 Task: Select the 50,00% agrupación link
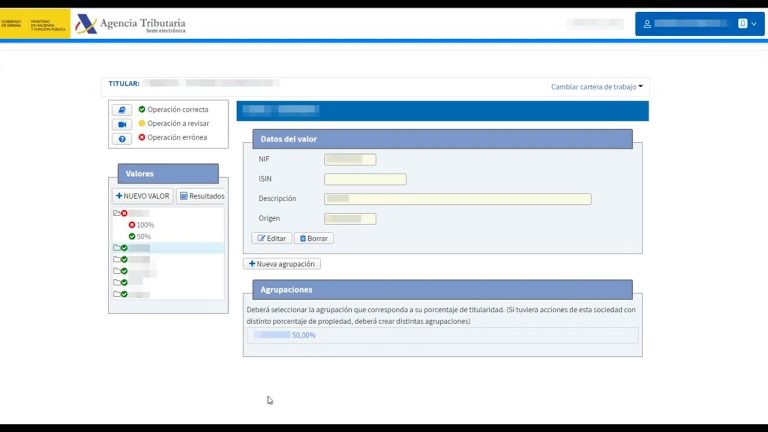303,336
